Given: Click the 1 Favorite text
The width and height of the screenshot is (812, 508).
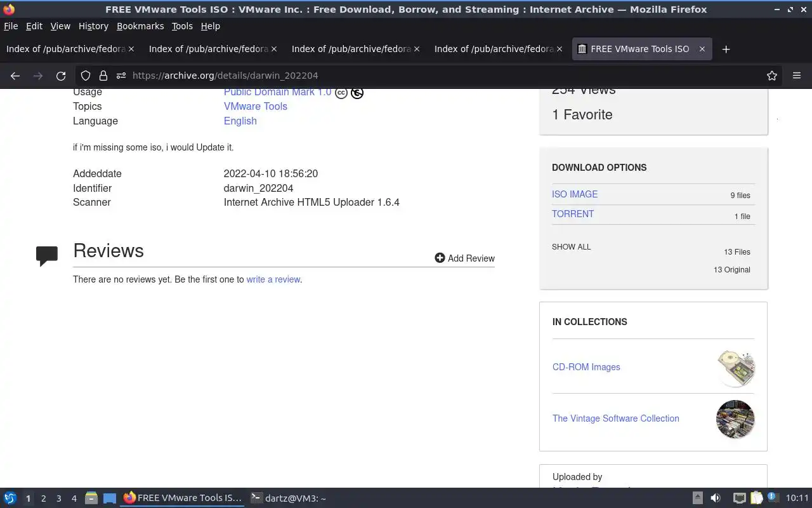Looking at the screenshot, I should [x=582, y=115].
